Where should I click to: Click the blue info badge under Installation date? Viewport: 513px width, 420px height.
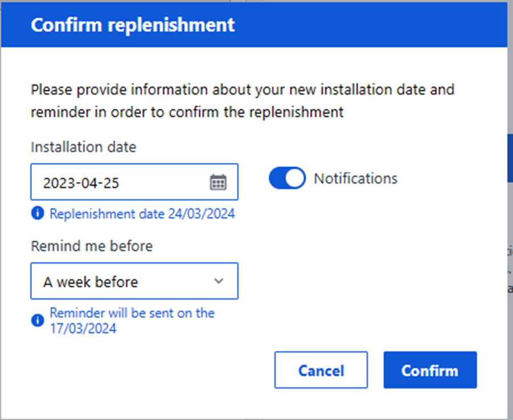tap(37, 212)
